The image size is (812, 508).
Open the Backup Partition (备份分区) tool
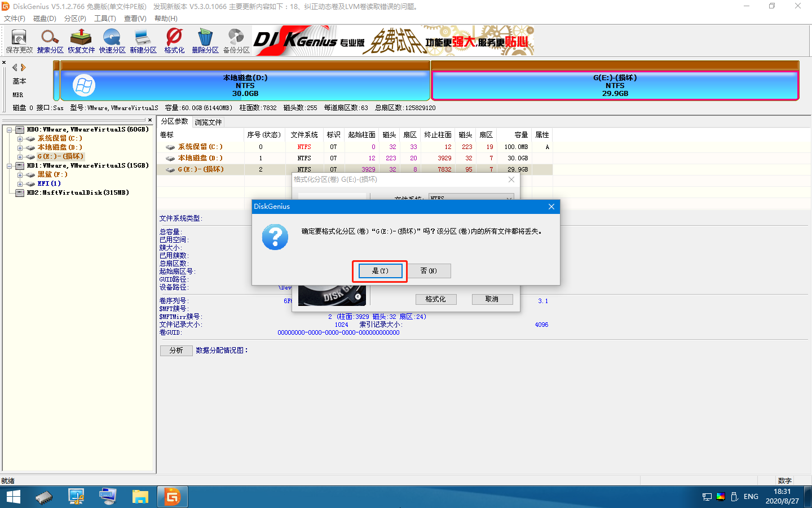[x=236, y=41]
